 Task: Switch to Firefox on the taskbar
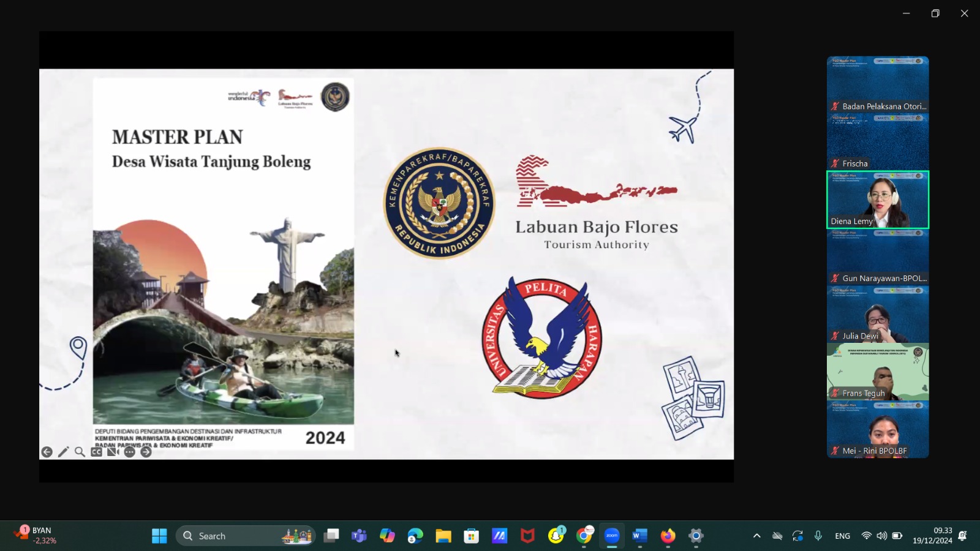[668, 536]
